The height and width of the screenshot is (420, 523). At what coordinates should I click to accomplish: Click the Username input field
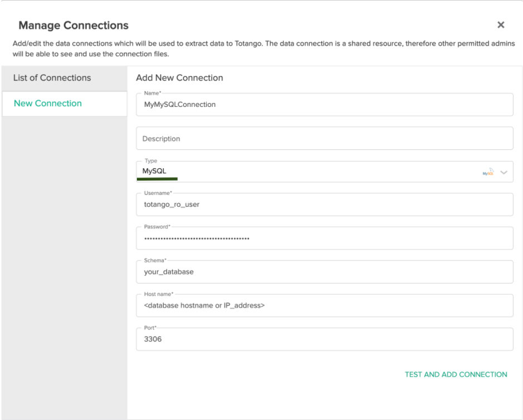coord(325,204)
